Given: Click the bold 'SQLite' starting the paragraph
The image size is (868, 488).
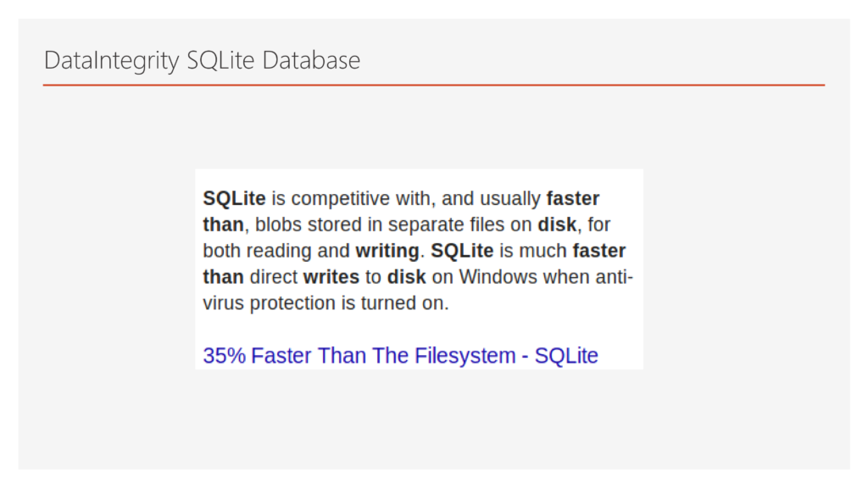Looking at the screenshot, I should [234, 199].
